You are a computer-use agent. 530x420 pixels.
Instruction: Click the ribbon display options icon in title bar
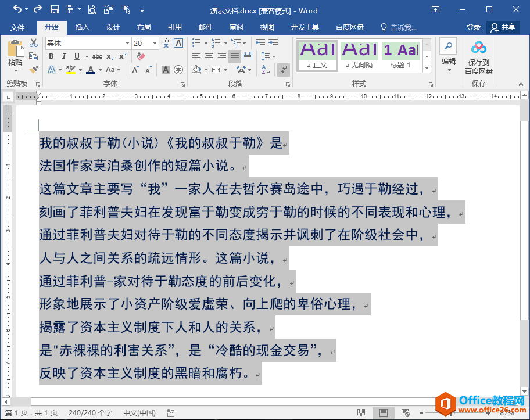pos(436,10)
